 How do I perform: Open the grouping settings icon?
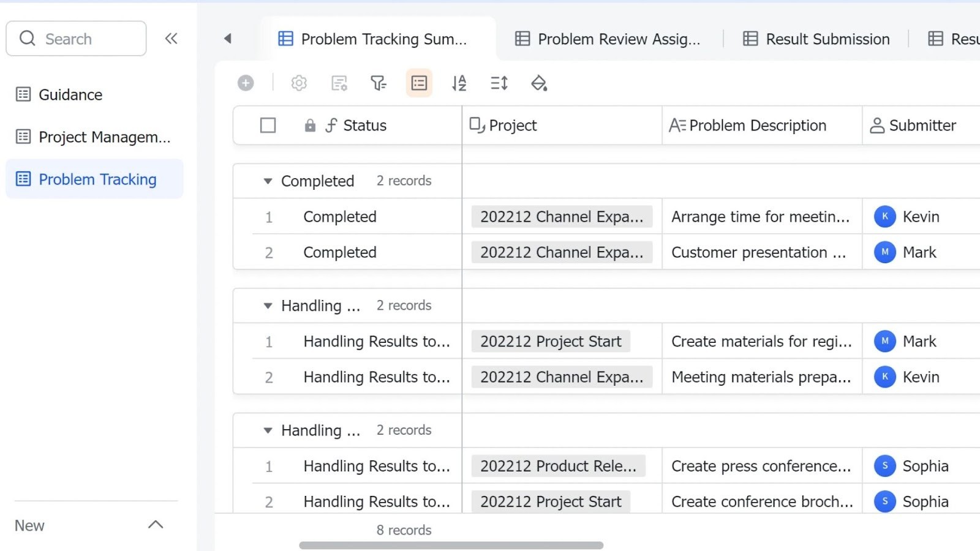pyautogui.click(x=419, y=83)
